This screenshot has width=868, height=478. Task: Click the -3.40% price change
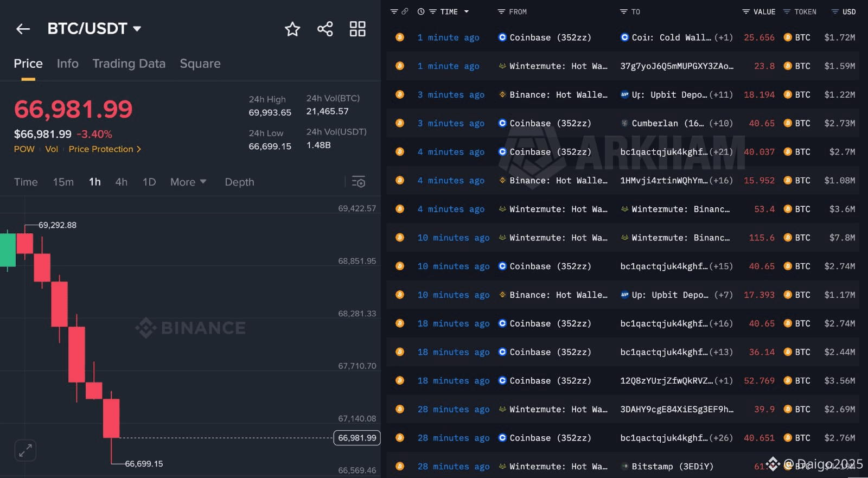(94, 134)
